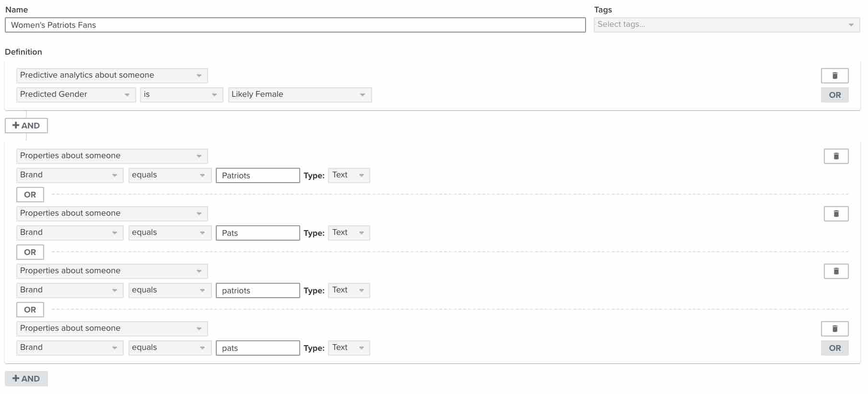Click the OR button after the pats condition
The image size is (868, 394).
[834, 348]
